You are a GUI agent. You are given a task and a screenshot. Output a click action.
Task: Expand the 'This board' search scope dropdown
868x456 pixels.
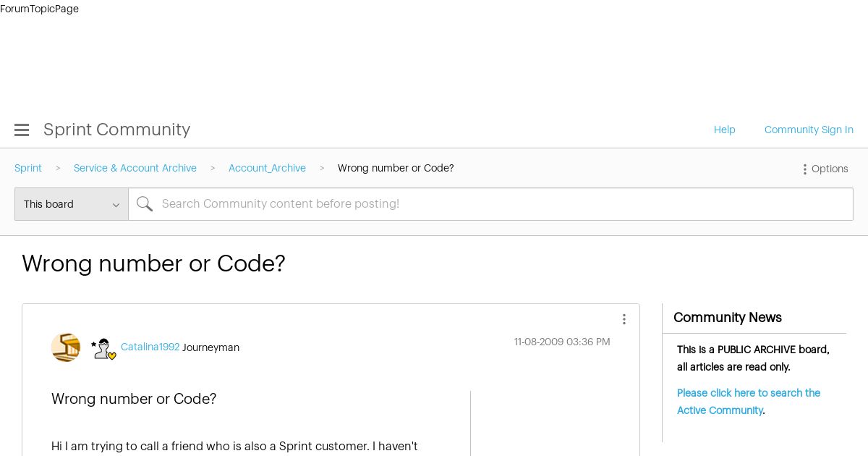click(x=72, y=204)
